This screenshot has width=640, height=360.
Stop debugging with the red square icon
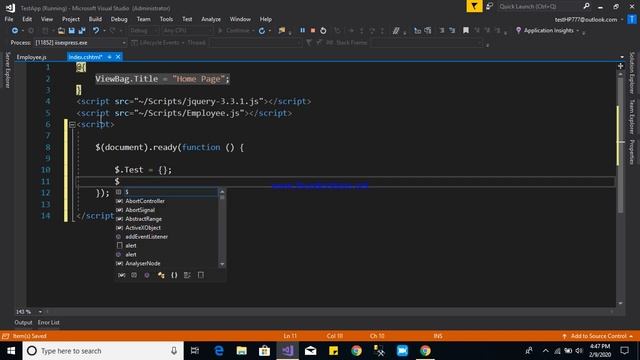313,31
